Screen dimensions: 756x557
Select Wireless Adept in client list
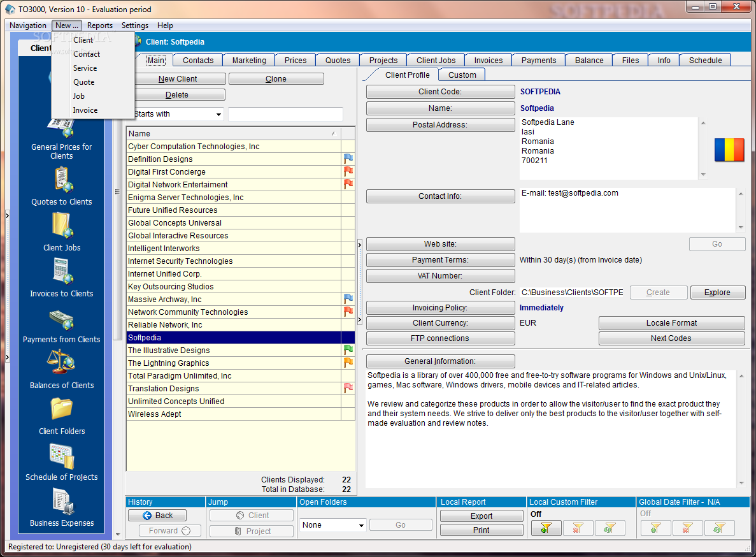(234, 414)
